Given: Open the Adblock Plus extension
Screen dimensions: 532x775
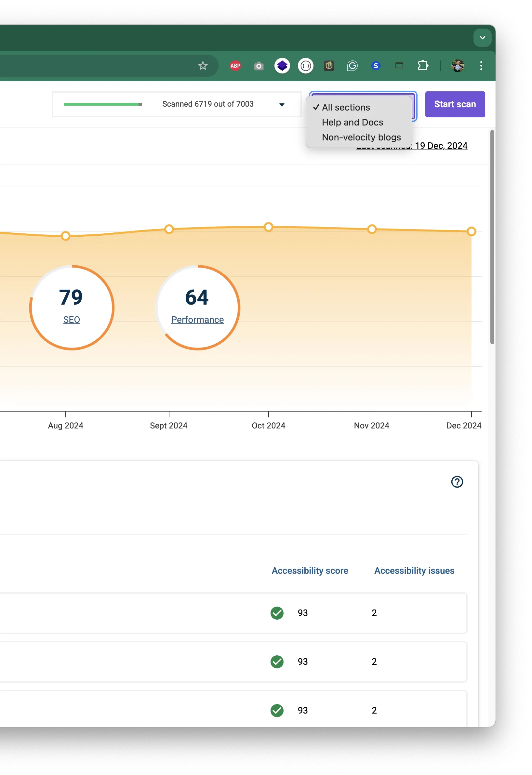Looking at the screenshot, I should click(x=235, y=66).
